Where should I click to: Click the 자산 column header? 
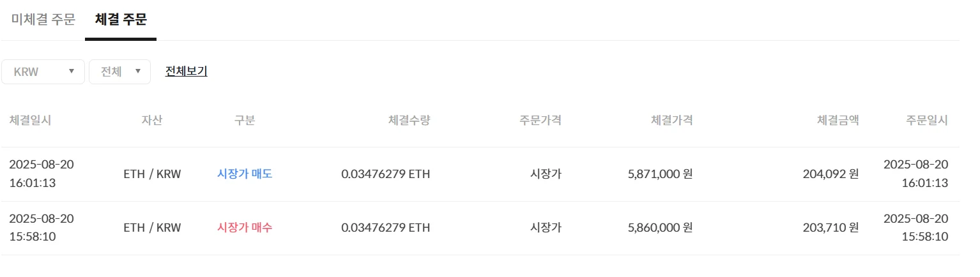click(x=152, y=120)
